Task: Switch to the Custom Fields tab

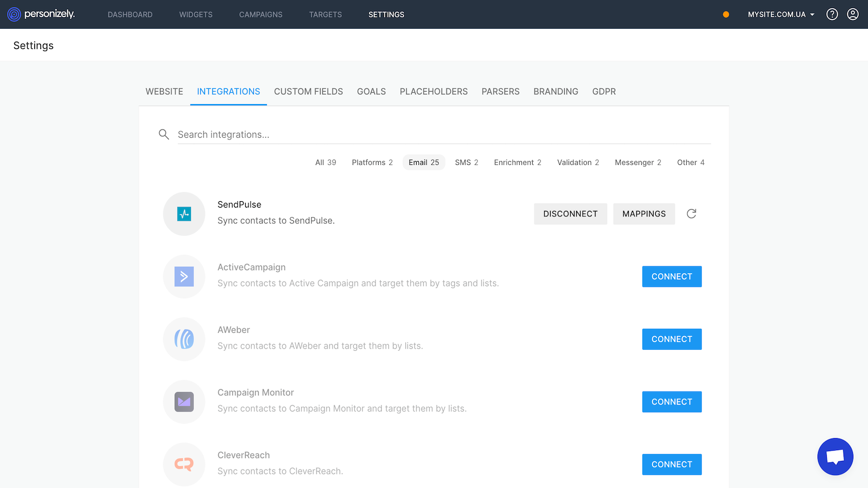Action: [308, 92]
